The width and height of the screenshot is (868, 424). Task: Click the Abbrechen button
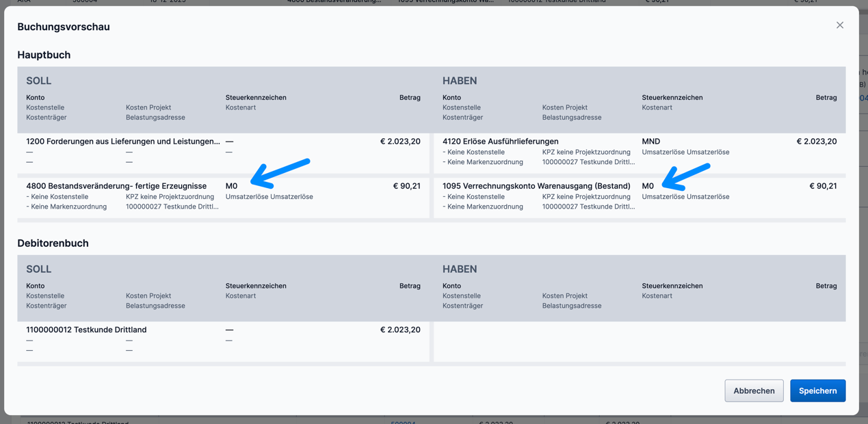754,390
